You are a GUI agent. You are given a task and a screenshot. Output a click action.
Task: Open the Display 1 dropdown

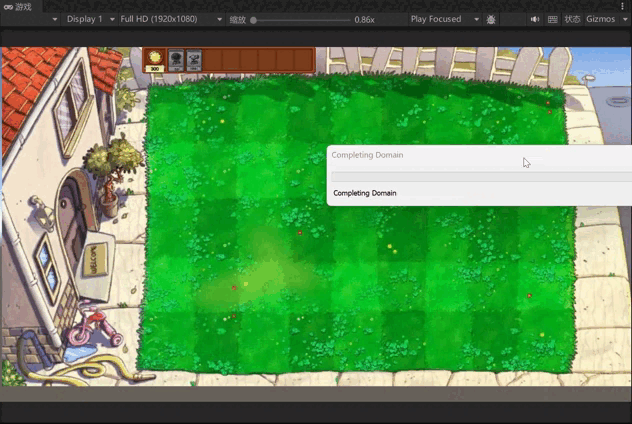coord(89,19)
